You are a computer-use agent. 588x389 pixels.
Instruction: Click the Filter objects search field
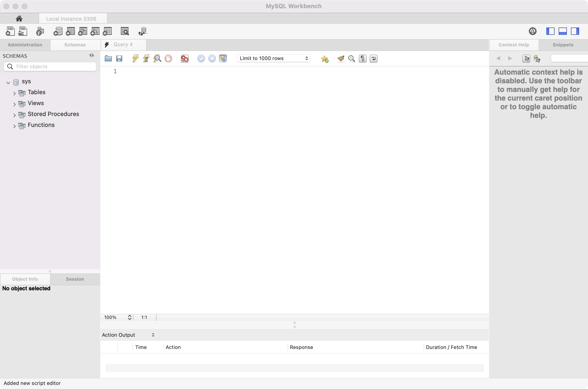pyautogui.click(x=55, y=66)
